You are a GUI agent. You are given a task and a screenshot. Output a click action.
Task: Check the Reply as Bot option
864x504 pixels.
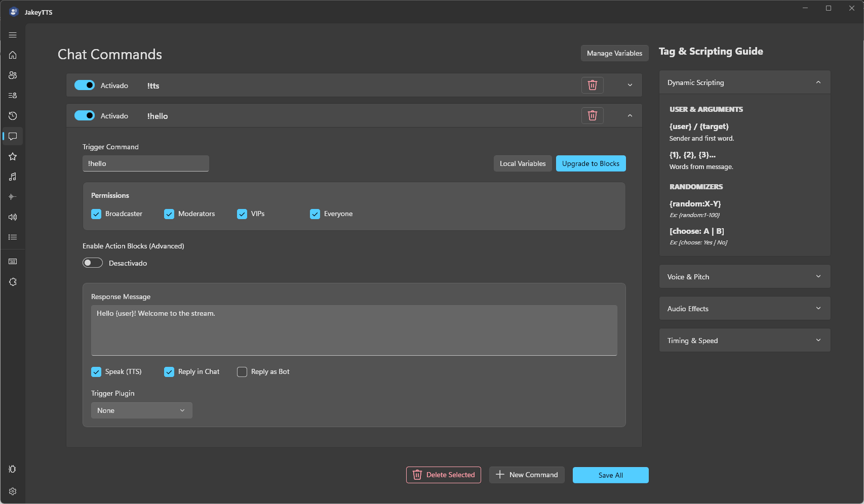tap(242, 372)
